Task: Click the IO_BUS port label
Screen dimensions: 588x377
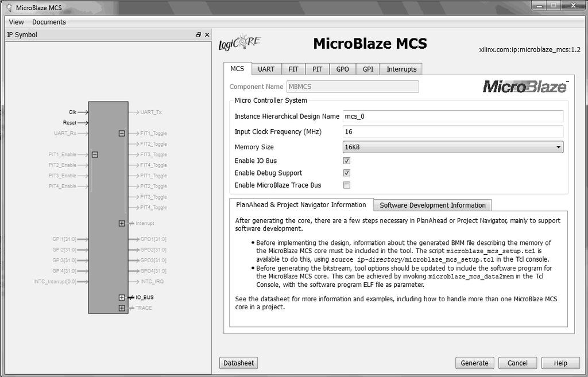Action: (144, 298)
